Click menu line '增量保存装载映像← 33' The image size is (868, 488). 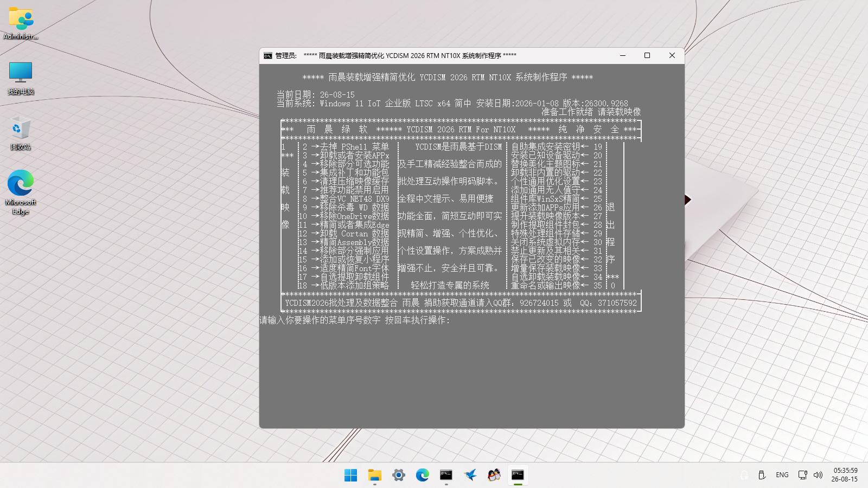557,268
